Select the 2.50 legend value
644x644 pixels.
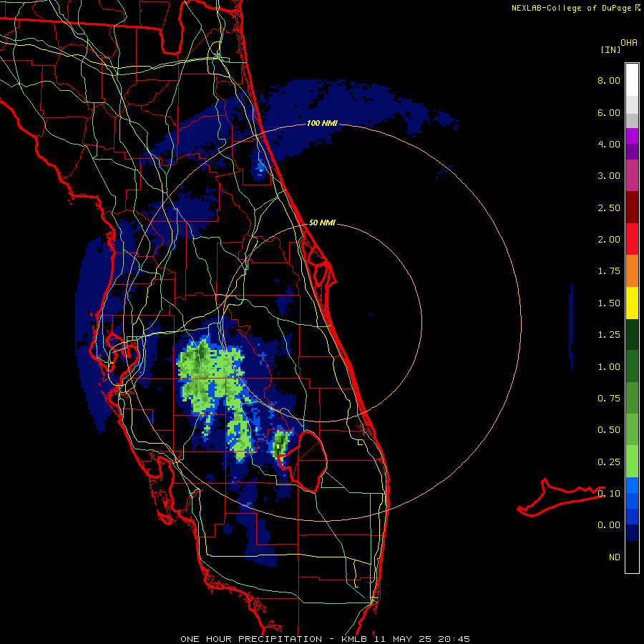pyautogui.click(x=609, y=208)
